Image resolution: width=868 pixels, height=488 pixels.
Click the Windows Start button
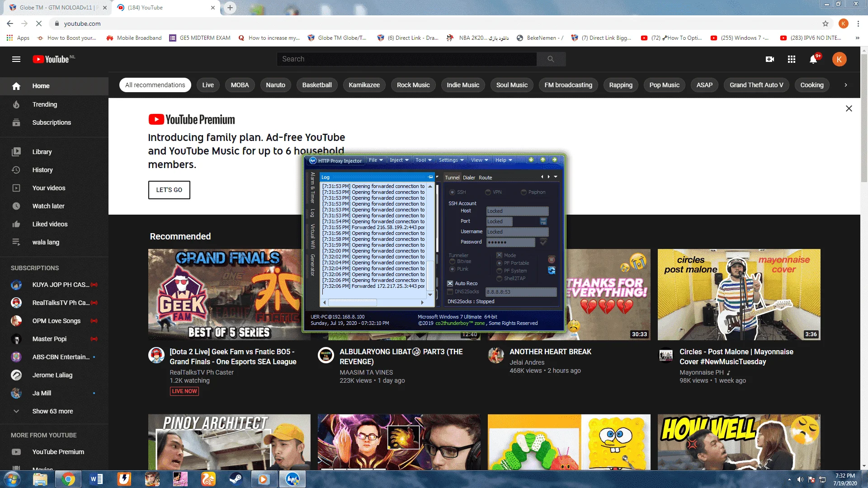click(x=12, y=479)
